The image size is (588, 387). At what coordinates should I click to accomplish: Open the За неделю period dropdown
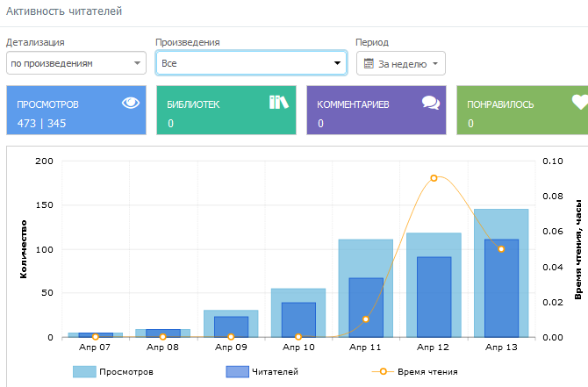(401, 64)
